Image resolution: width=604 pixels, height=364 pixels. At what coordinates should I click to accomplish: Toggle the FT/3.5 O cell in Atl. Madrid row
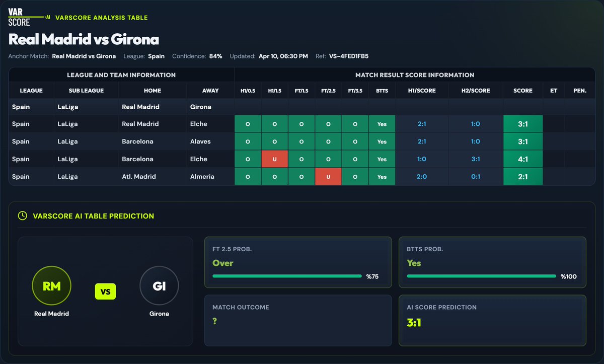tap(355, 176)
